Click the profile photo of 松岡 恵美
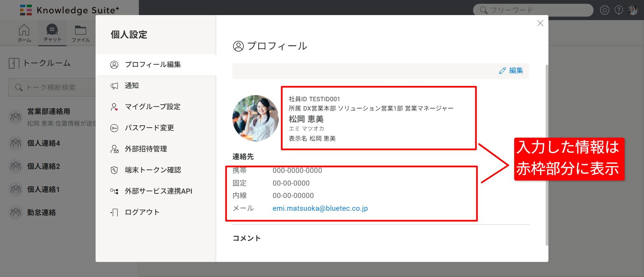The image size is (644, 277). click(x=256, y=118)
